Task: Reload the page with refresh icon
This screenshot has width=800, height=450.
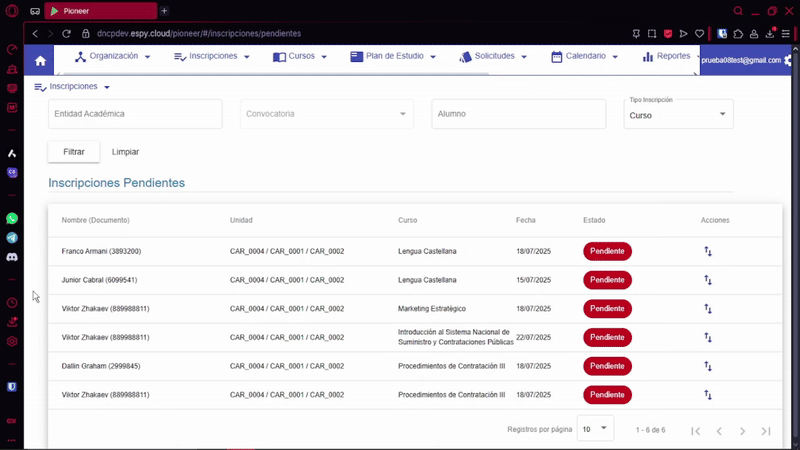Action: pos(67,33)
